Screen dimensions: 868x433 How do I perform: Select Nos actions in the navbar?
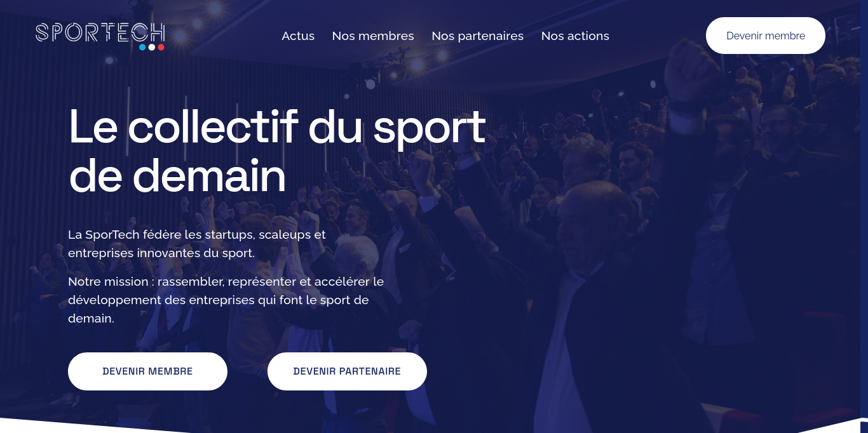point(575,36)
